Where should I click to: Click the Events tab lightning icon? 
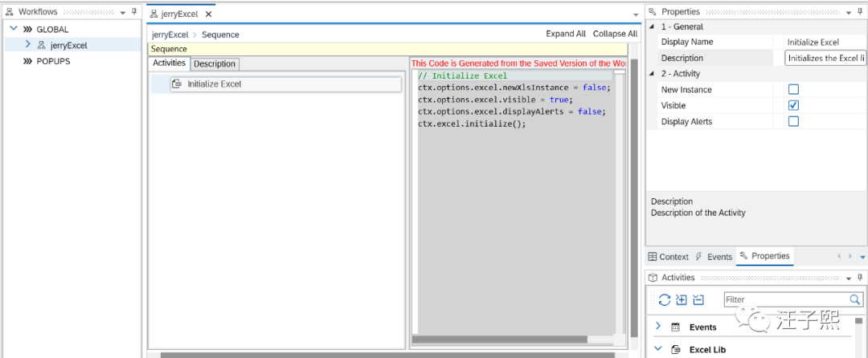click(698, 256)
